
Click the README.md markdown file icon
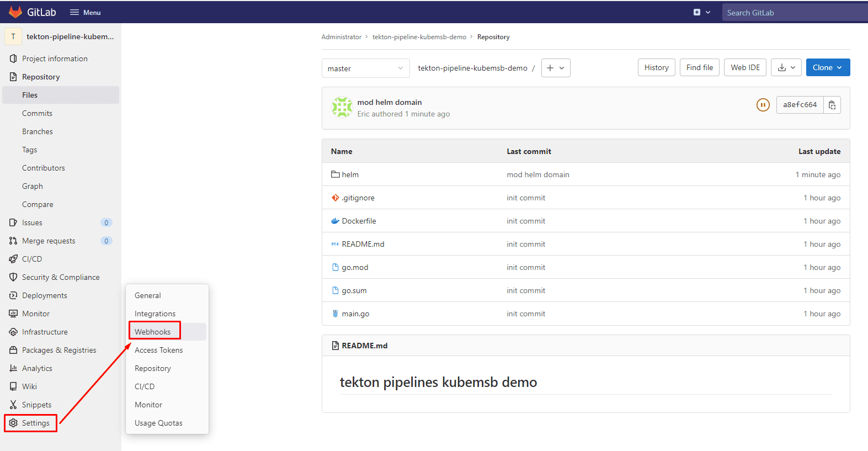[336, 244]
